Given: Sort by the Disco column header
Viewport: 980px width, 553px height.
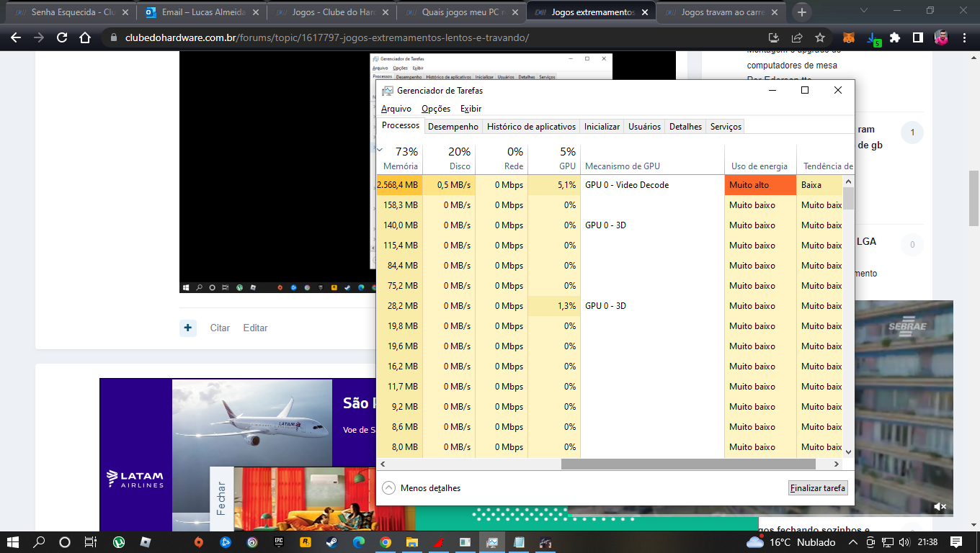Looking at the screenshot, I should tap(450, 159).
